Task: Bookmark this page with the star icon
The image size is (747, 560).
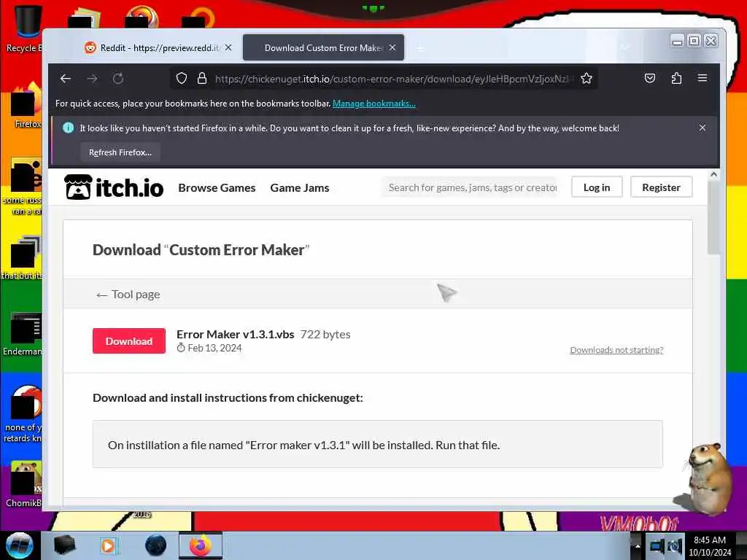Action: (x=587, y=79)
